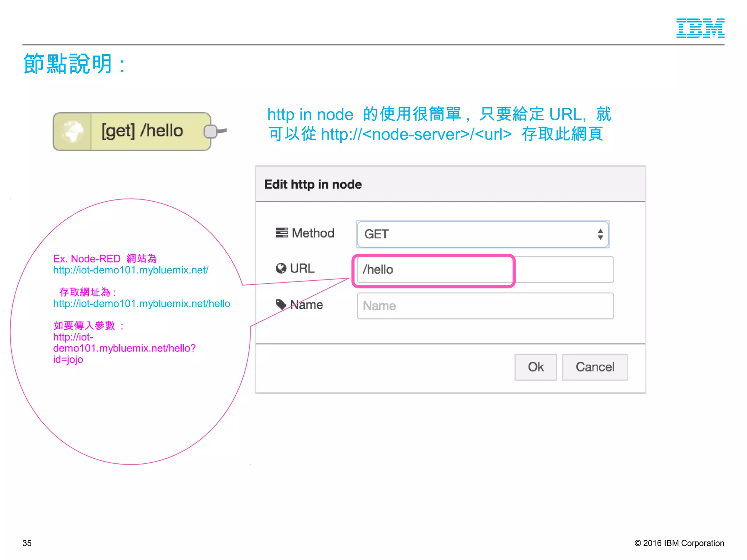Image resolution: width=747 pixels, height=560 pixels.
Task: Click the output port of the http in node
Action: tap(210, 131)
